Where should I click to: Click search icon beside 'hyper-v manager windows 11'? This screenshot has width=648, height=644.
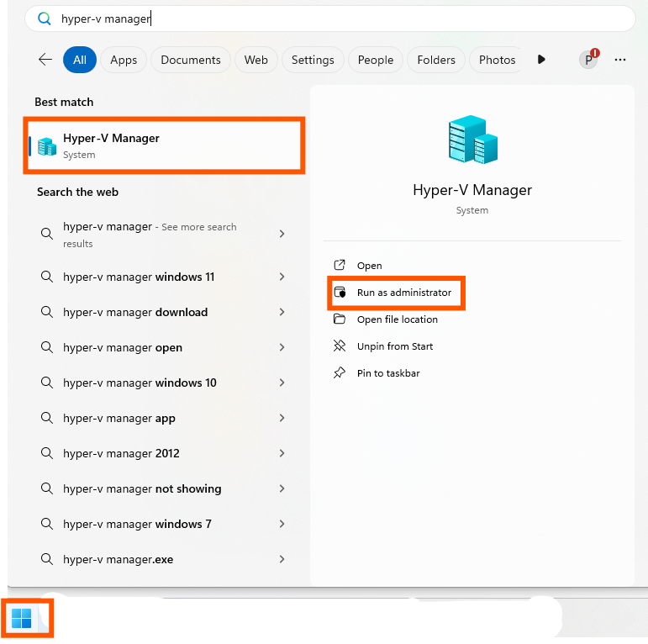pyautogui.click(x=47, y=277)
